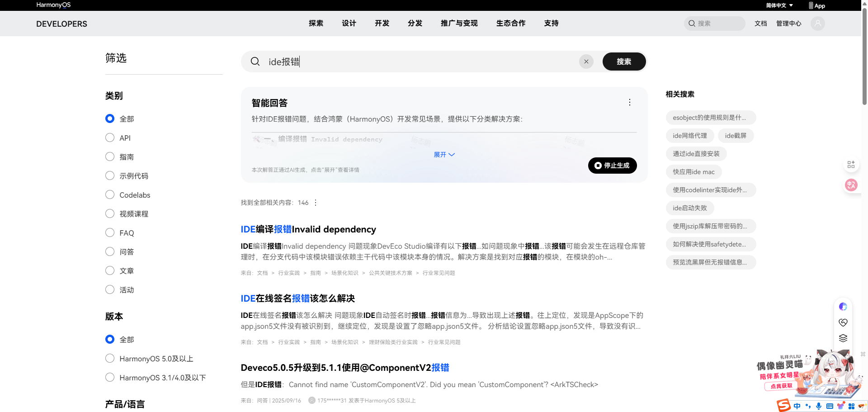The image size is (868, 412).
Task: Click the black 搜索 button
Action: [x=624, y=62]
